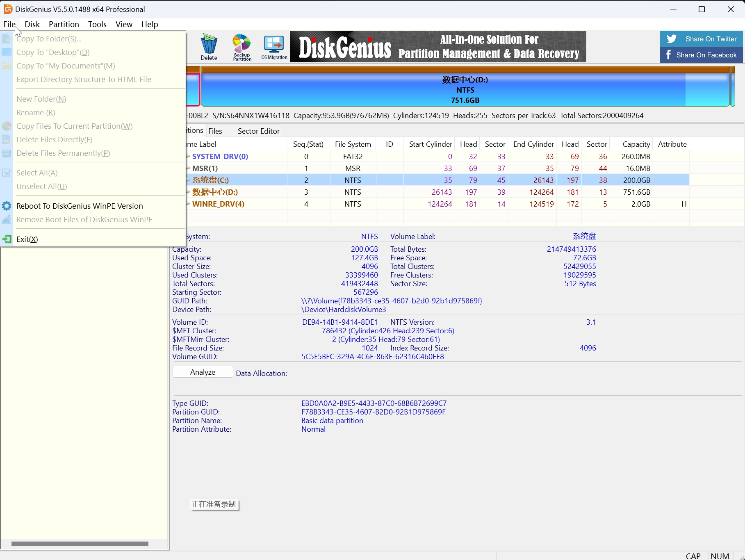Open the Partition menu
The image size is (745, 560).
coord(64,24)
